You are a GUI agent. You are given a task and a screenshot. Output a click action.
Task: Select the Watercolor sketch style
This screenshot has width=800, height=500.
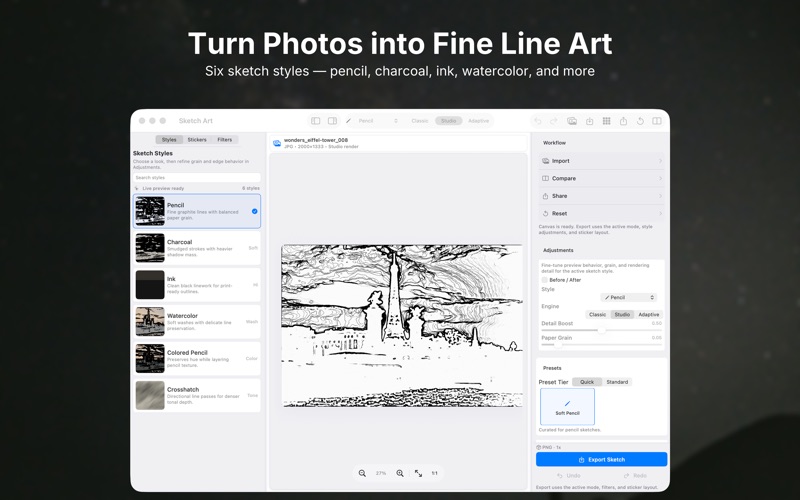coord(197,322)
